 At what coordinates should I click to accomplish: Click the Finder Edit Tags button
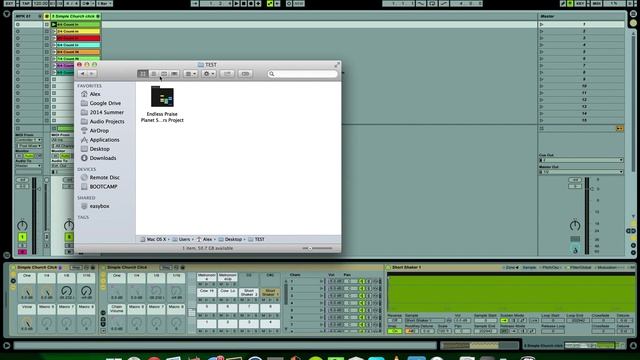[245, 74]
